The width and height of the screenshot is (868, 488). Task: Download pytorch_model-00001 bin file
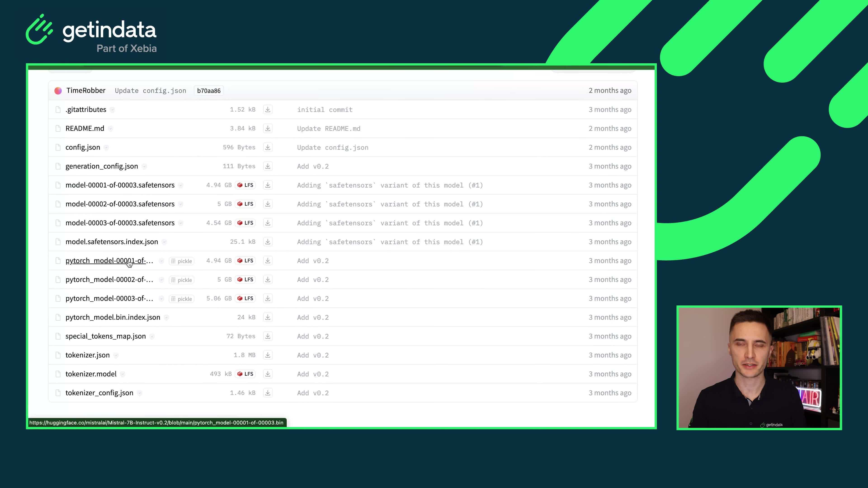[268, 260]
